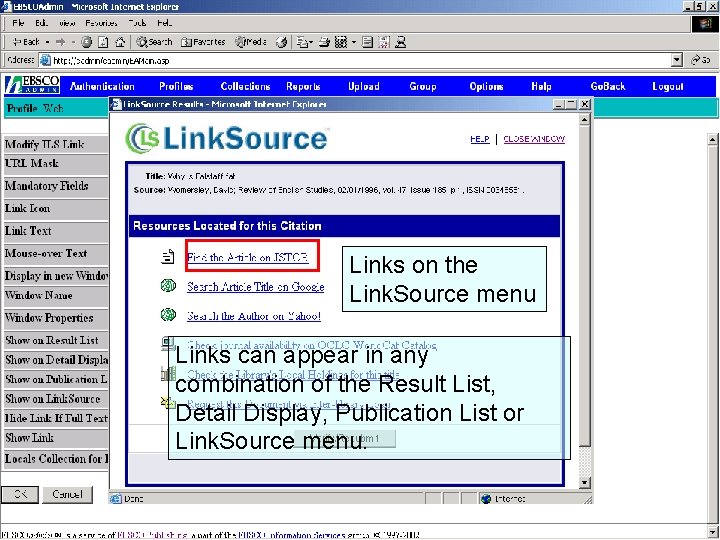The height and width of the screenshot is (540, 720).
Task: Open the Options tab
Action: point(486,86)
